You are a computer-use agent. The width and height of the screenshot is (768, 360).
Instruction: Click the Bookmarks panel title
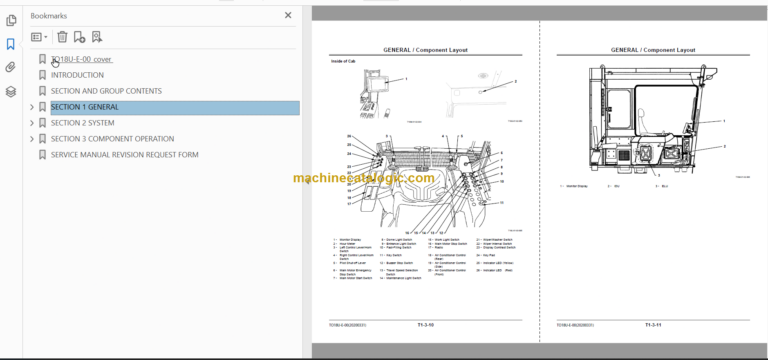click(x=48, y=16)
